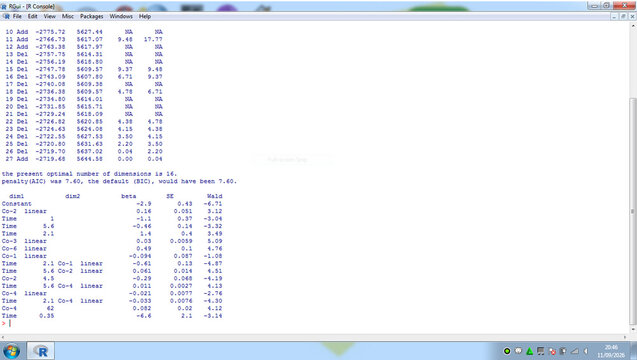Screen dimensions: 637x360
Task: Restore down the inner R Console window
Action: 623,16
